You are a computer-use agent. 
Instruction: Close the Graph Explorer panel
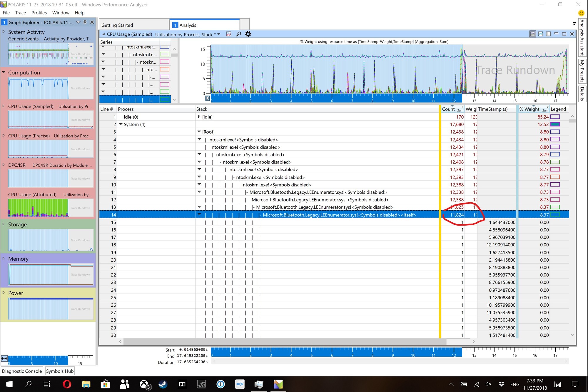tap(92, 22)
